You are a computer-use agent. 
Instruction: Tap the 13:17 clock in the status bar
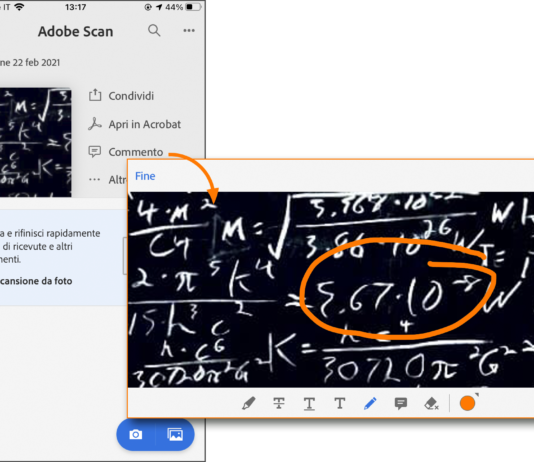(76, 7)
